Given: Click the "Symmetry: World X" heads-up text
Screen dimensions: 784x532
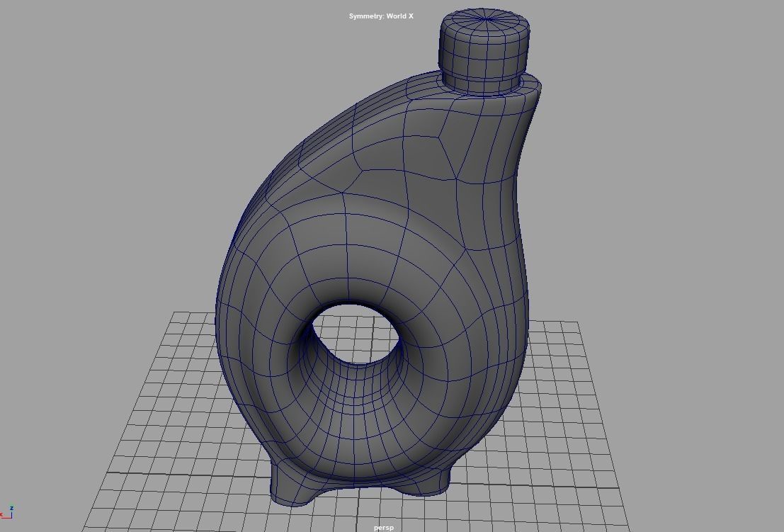Looking at the screenshot, I should tap(381, 16).
